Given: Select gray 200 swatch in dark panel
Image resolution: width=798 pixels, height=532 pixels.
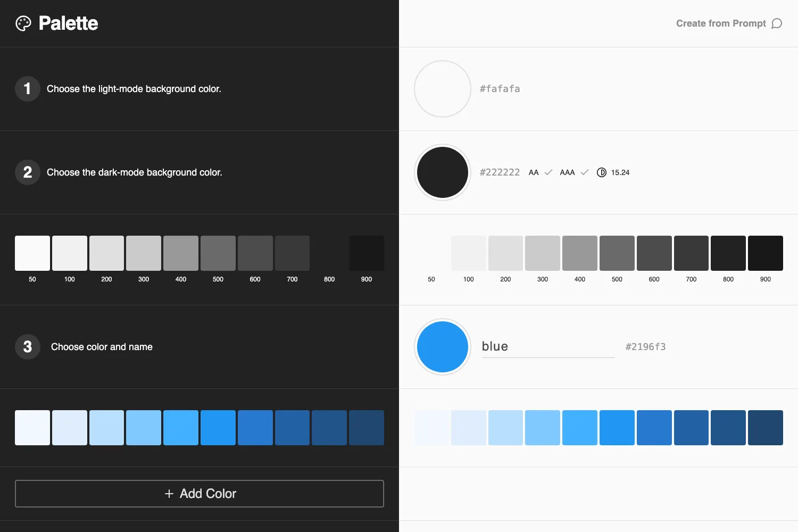Looking at the screenshot, I should click(x=107, y=253).
